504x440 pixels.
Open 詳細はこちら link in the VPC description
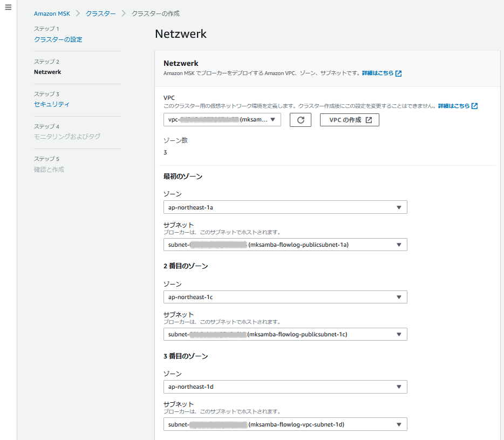coord(454,106)
